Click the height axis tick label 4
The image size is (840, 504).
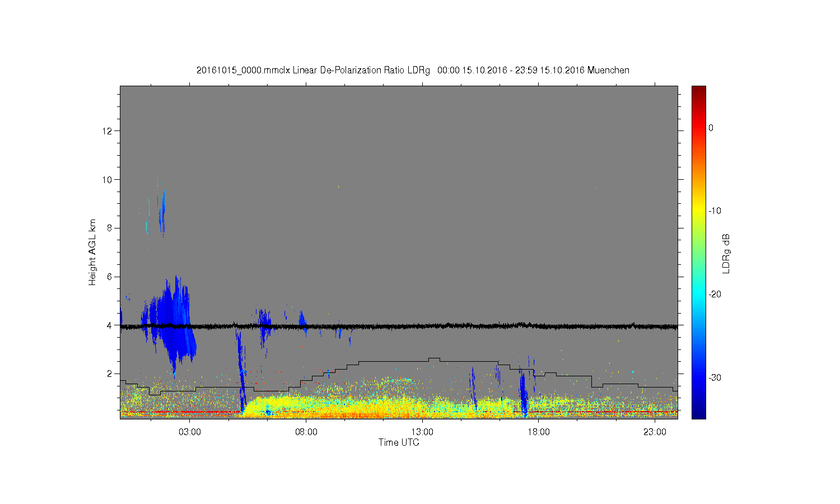(x=110, y=325)
